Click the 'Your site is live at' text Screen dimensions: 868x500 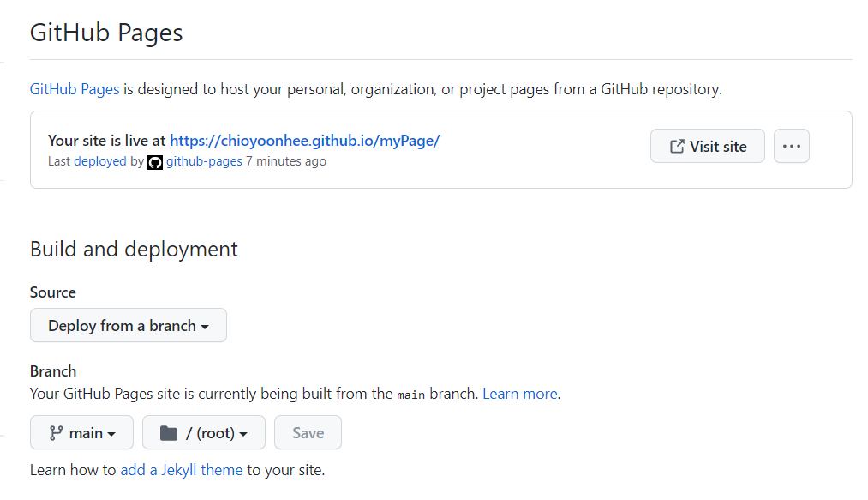coord(107,141)
